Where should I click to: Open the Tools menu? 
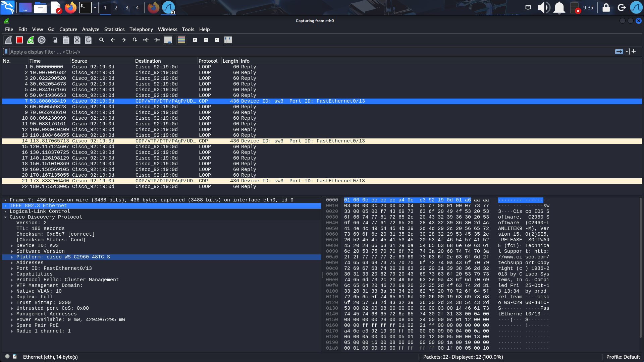(188, 29)
